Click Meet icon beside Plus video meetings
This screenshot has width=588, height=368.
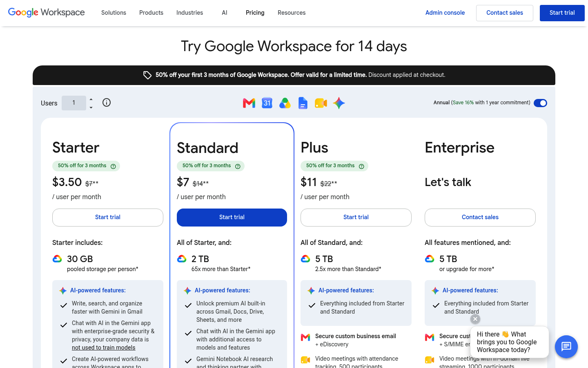click(305, 360)
